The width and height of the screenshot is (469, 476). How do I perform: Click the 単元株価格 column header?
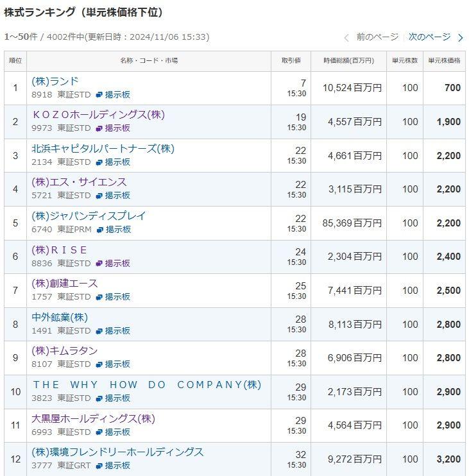coord(445,60)
